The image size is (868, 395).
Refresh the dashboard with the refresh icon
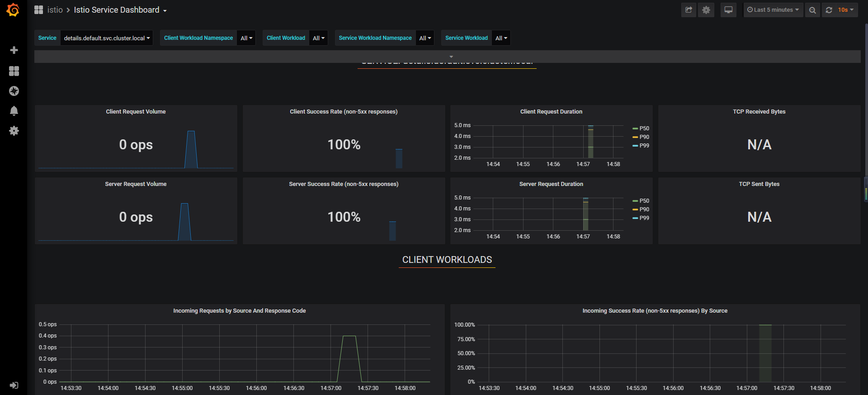click(829, 10)
